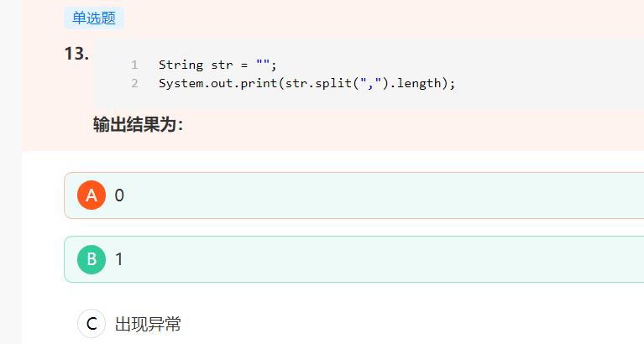The width and height of the screenshot is (644, 344).
Task: Click the empty string literal on line one
Action: [263, 65]
